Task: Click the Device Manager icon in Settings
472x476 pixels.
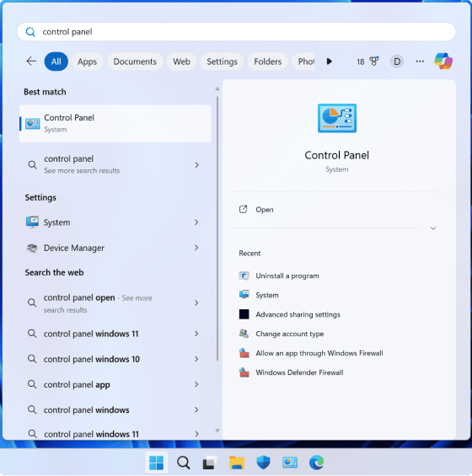Action: tap(32, 248)
